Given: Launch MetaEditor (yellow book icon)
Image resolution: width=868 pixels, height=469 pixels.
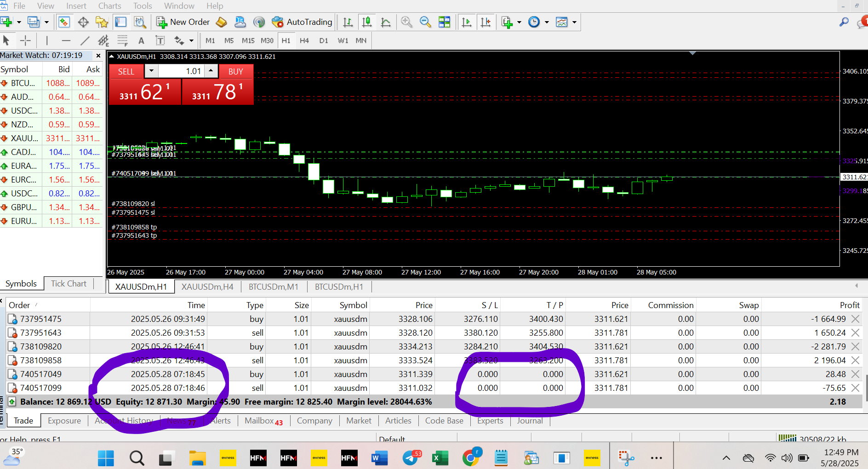Looking at the screenshot, I should [x=221, y=22].
